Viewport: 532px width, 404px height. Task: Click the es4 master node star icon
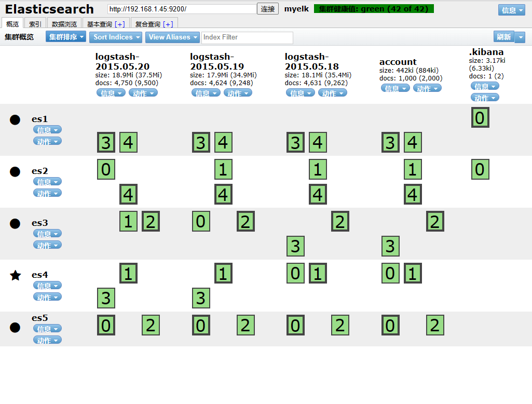pos(15,275)
